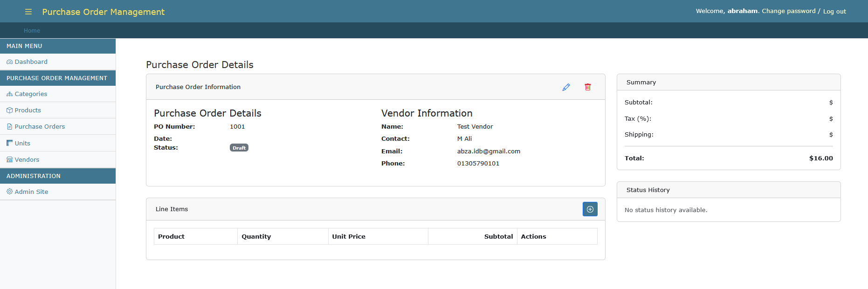Click the Admin Site gear icon
The width and height of the screenshot is (868, 289).
coord(9,192)
